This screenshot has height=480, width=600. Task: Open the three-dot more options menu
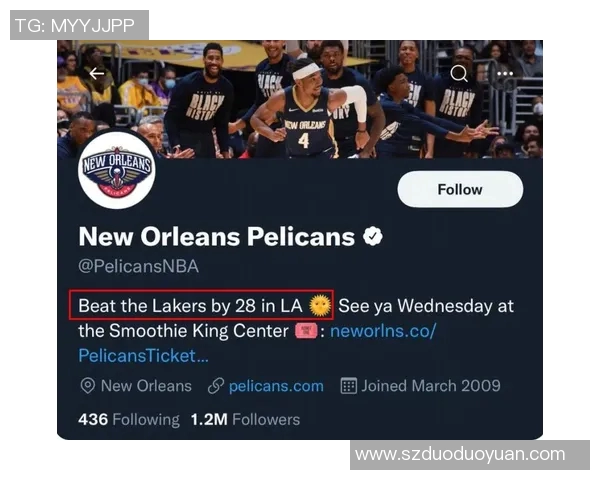point(505,73)
